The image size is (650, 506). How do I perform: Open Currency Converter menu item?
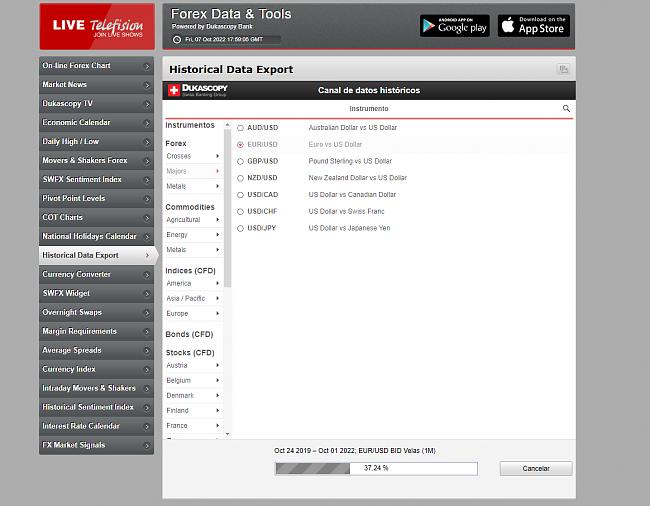pos(97,274)
